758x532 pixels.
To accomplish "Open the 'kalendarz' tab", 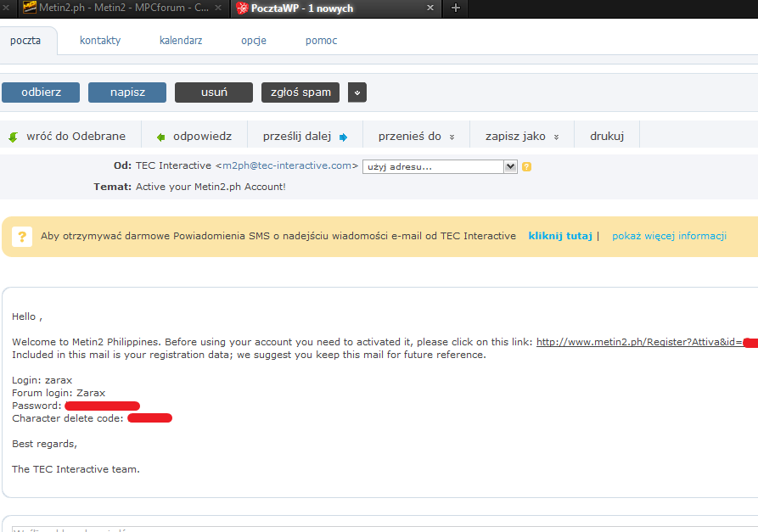I will (181, 41).
